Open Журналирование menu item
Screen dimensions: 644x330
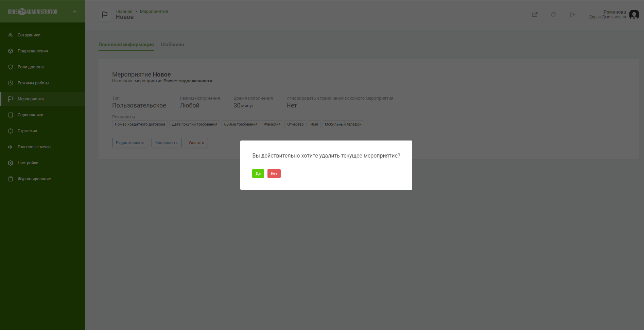coord(42,179)
